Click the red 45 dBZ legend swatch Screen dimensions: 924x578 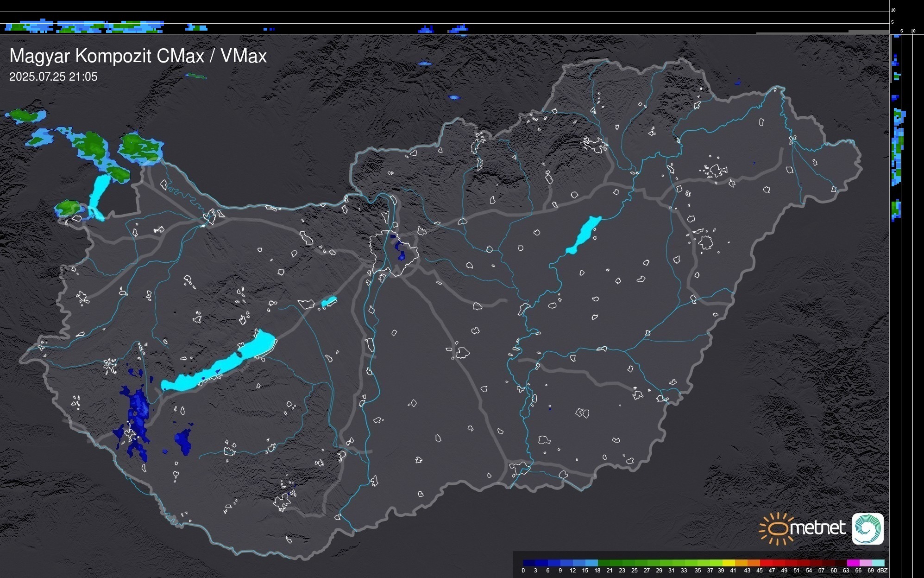pos(766,563)
